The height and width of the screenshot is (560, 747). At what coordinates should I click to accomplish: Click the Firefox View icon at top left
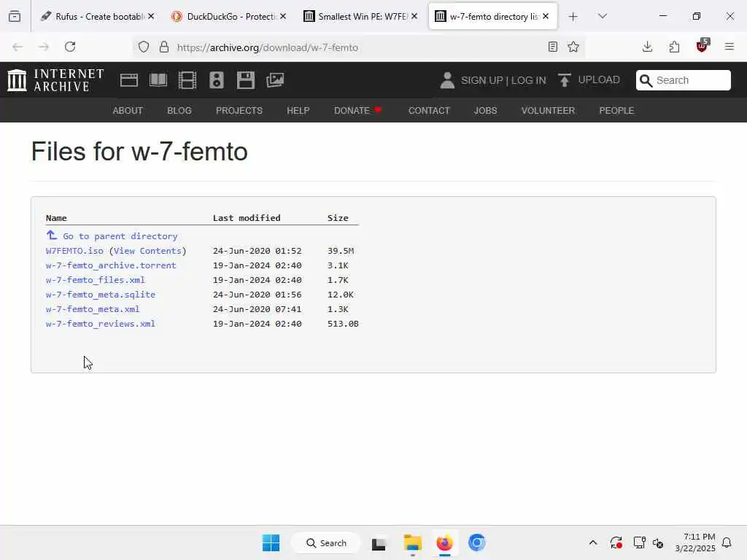click(x=15, y=16)
